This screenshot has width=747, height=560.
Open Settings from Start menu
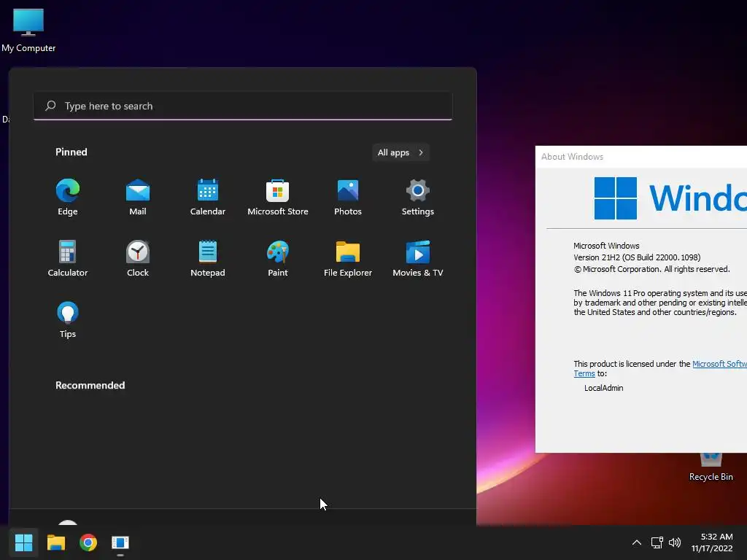pyautogui.click(x=418, y=197)
